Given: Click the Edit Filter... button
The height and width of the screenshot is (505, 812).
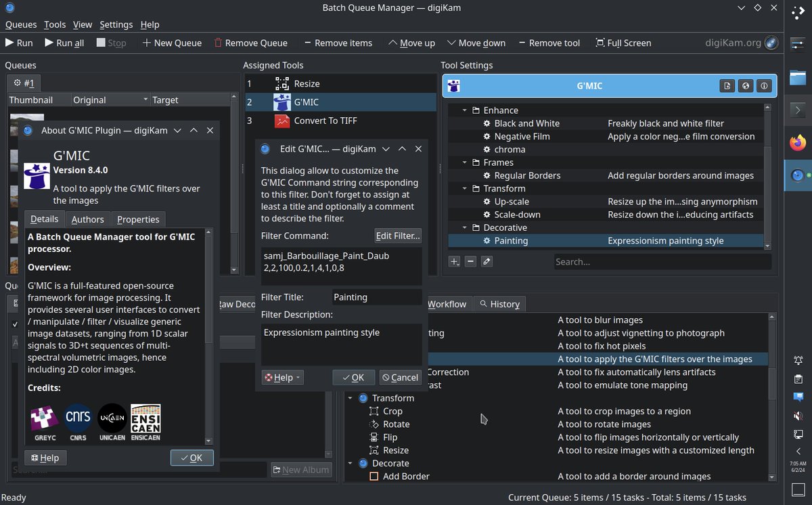Looking at the screenshot, I should [398, 236].
